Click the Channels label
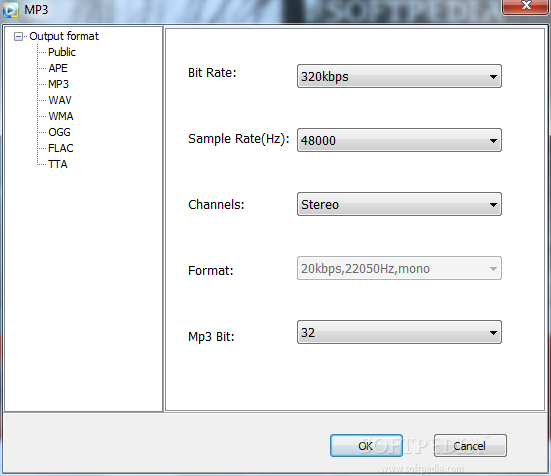 pyautogui.click(x=216, y=204)
